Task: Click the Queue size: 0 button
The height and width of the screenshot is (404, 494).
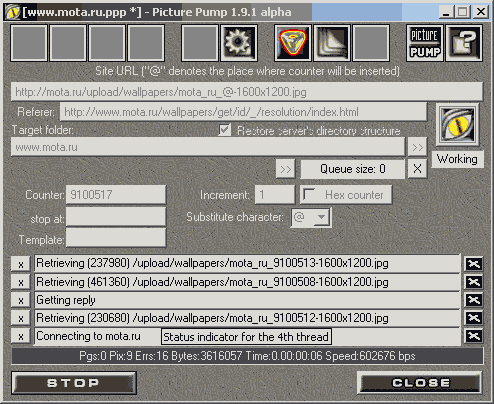Action: 353,169
